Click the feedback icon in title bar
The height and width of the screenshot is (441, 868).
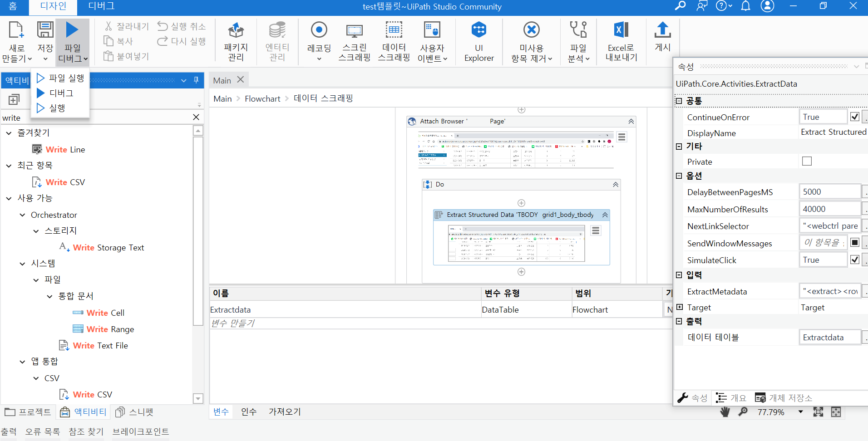[x=702, y=6]
